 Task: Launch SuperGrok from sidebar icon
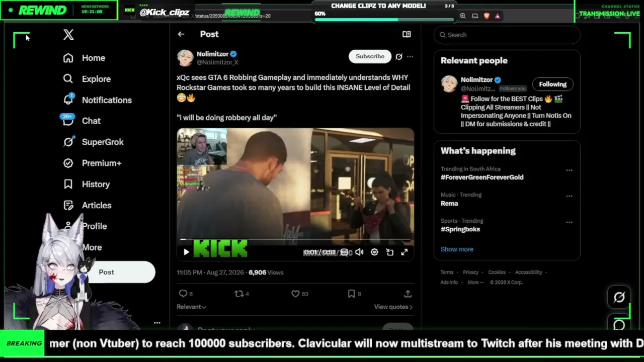(68, 142)
